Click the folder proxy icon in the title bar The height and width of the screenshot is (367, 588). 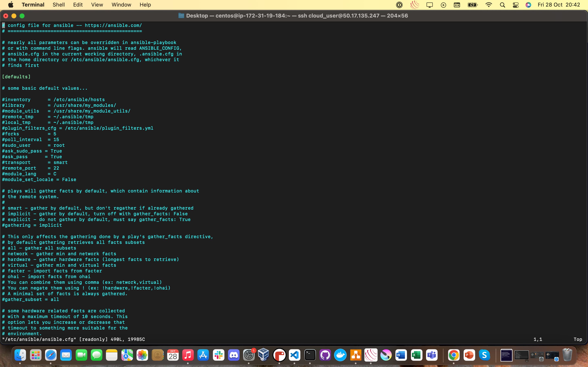pyautogui.click(x=181, y=16)
